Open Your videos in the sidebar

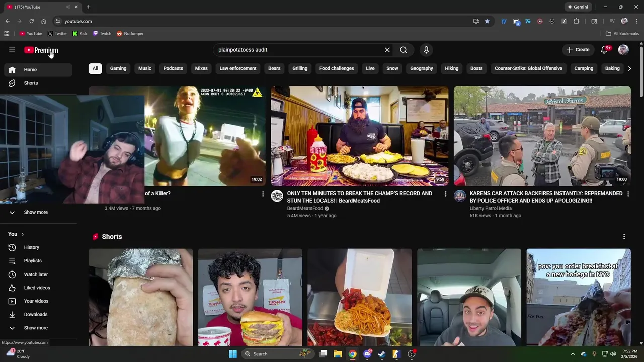(38, 301)
